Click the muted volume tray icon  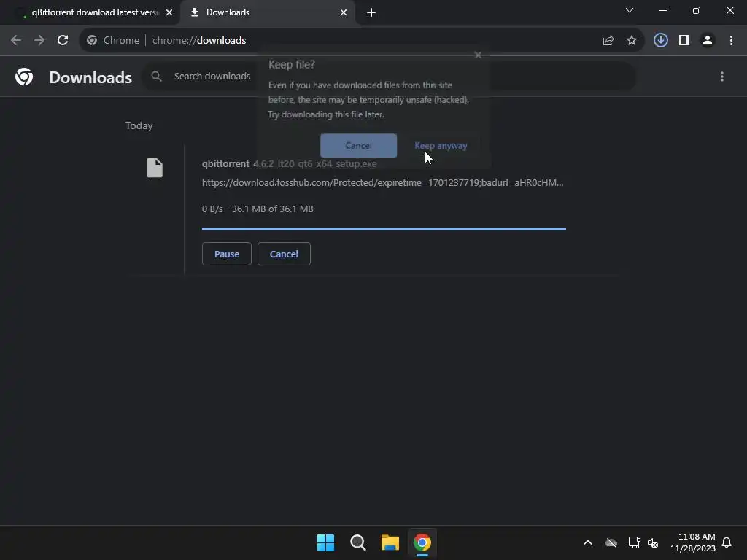coord(653,542)
